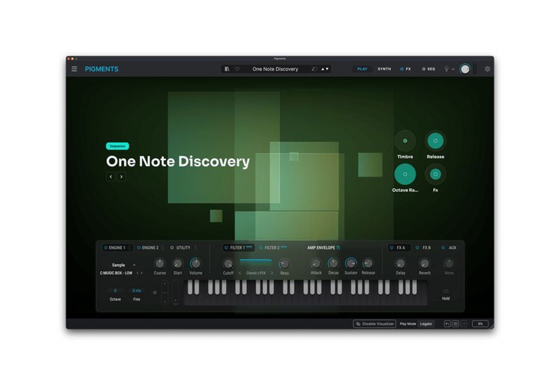Click the Fine tune 0 cts field
The image size is (560, 392).
point(137,291)
